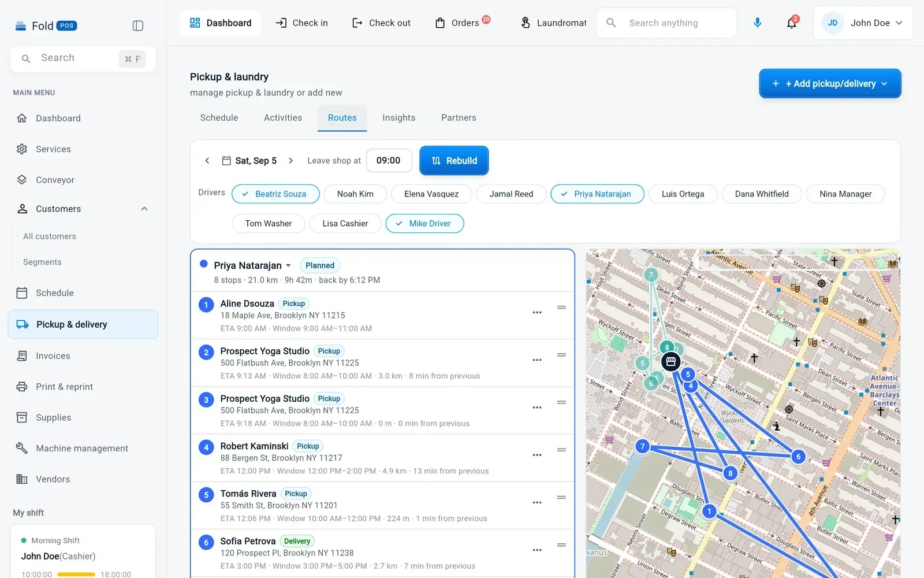The height and width of the screenshot is (578, 924).
Task: Switch to the Partners tab
Action: coord(459,118)
